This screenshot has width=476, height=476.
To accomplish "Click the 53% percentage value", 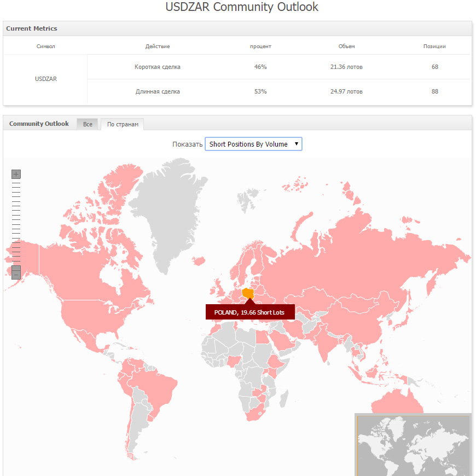I will pos(260,91).
